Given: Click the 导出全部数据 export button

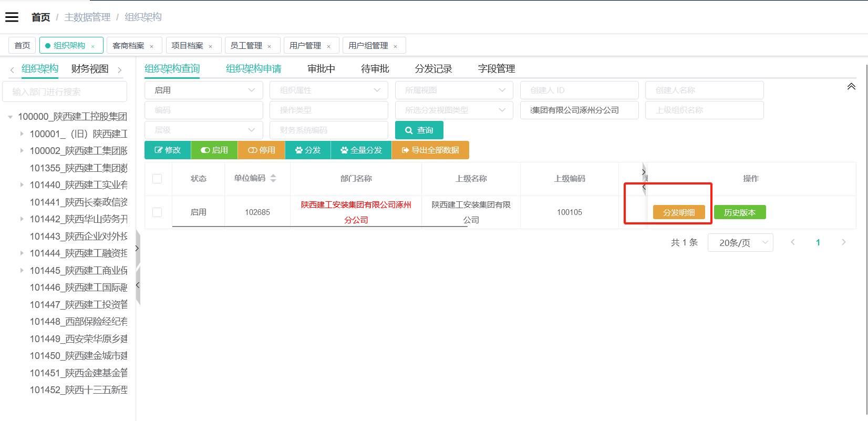Looking at the screenshot, I should (430, 150).
